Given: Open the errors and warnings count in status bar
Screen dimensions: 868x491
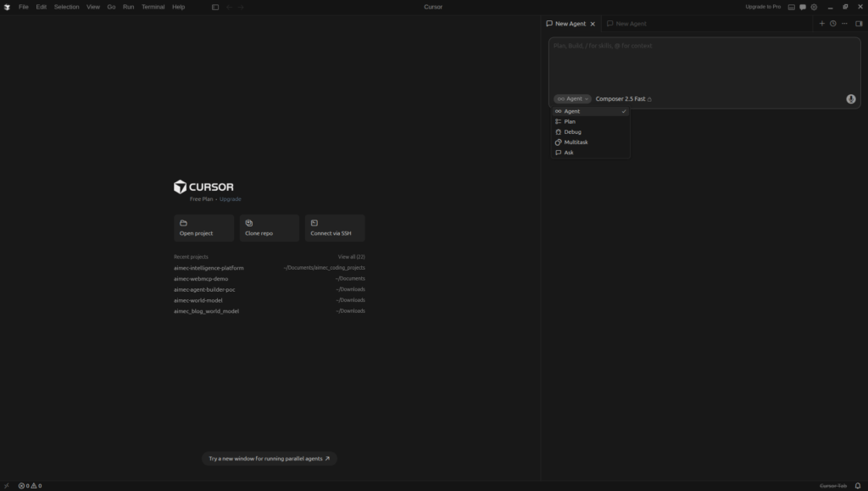Looking at the screenshot, I should (x=30, y=486).
